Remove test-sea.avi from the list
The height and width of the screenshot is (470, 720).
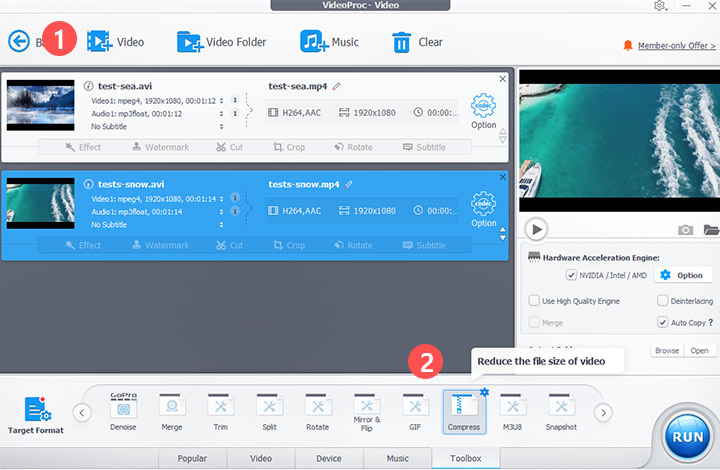click(x=503, y=79)
